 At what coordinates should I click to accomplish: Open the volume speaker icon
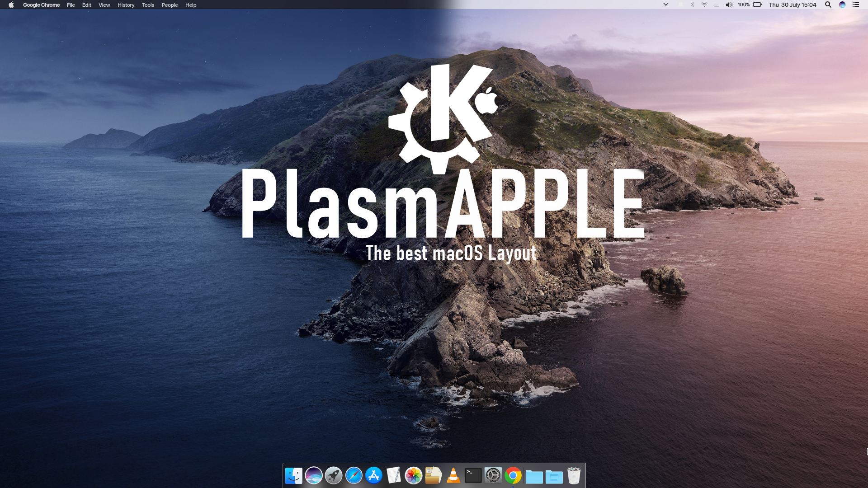pyautogui.click(x=729, y=5)
